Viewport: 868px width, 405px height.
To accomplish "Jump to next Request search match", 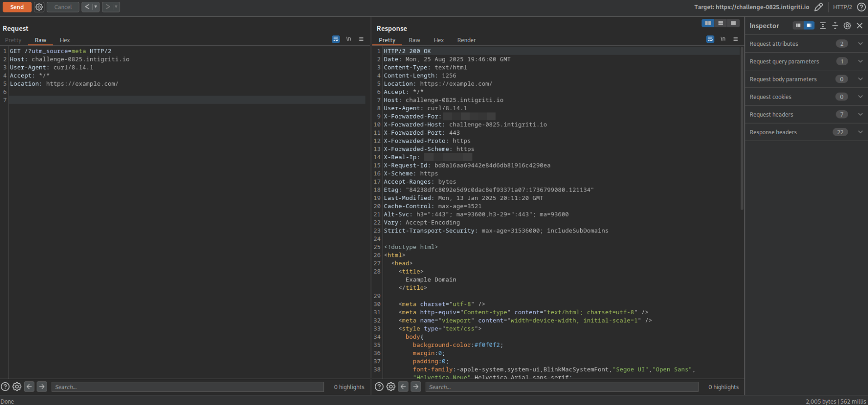I will click(42, 386).
